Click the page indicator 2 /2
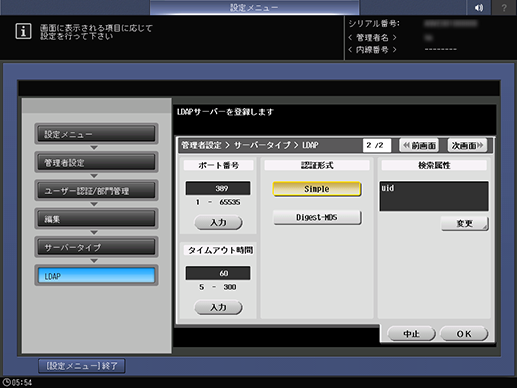Screen dimensions: 517x388 click(377, 145)
